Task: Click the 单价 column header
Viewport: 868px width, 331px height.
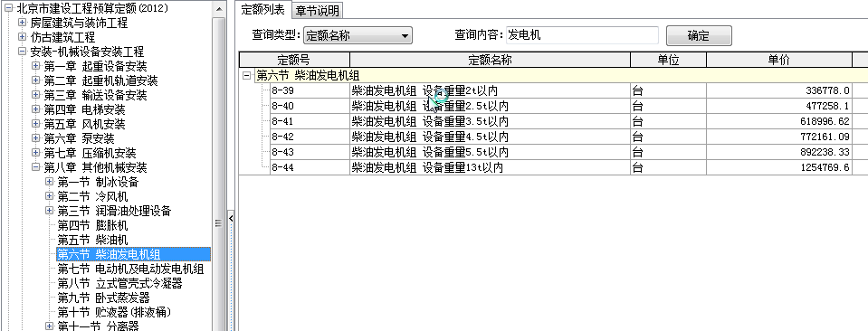Action: click(x=779, y=60)
